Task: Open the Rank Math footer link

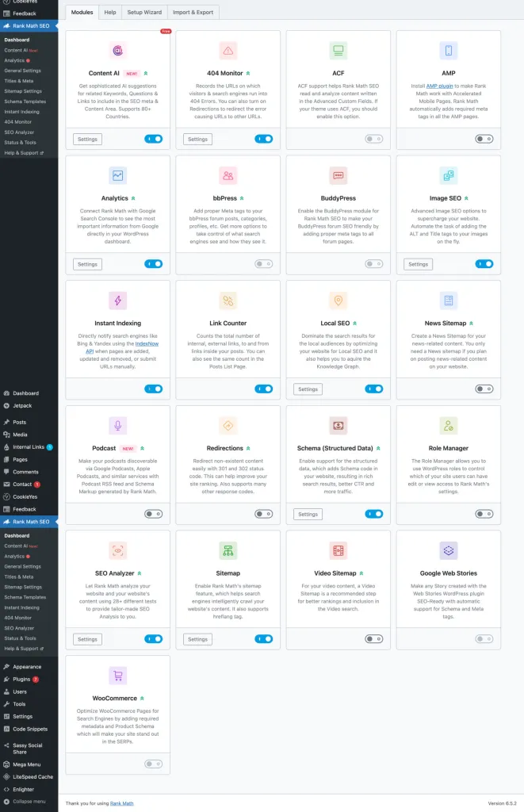Action: point(121,804)
